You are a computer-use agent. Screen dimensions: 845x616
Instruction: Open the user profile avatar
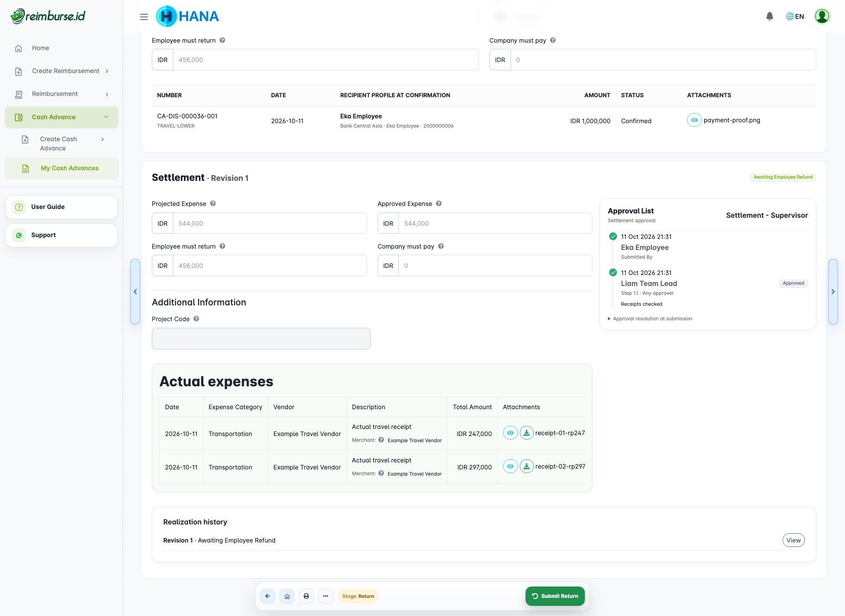pyautogui.click(x=822, y=16)
